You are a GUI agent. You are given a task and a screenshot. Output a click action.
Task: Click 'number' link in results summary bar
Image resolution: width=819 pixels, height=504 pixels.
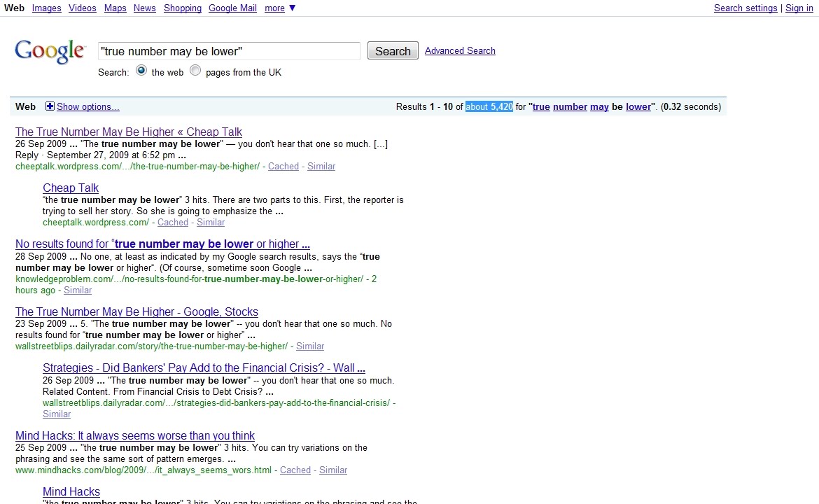pyautogui.click(x=570, y=106)
